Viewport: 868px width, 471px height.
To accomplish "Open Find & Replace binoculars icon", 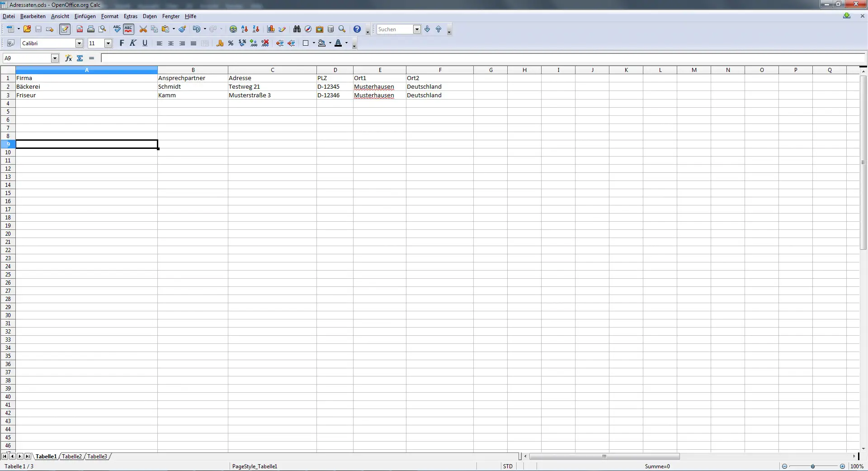I will point(297,29).
